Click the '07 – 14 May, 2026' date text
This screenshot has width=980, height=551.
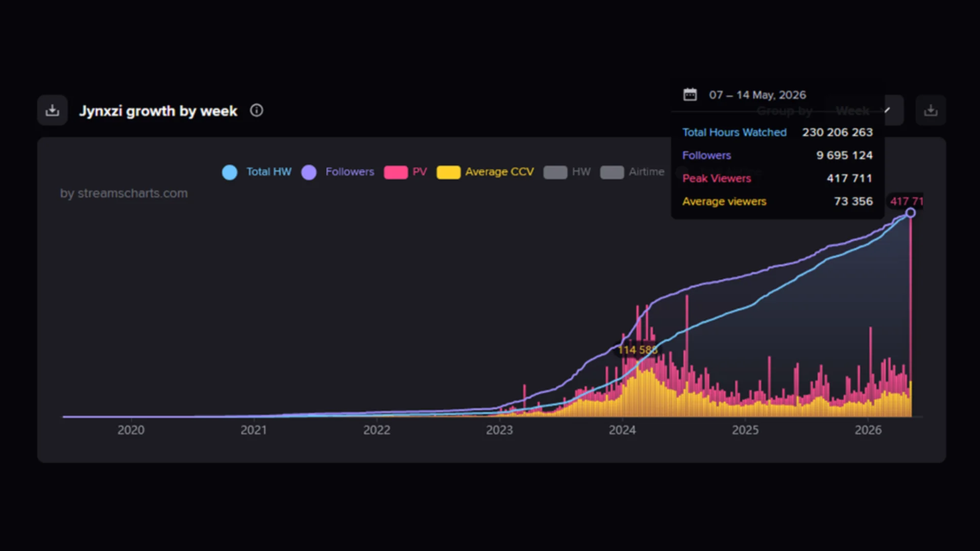[x=757, y=95]
